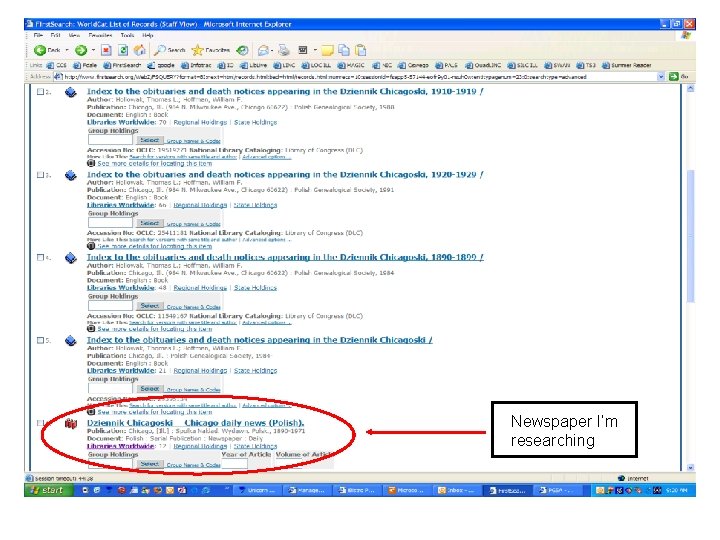Open the Forward button history dropdown
This screenshot has height=540, width=720.
[93, 50]
